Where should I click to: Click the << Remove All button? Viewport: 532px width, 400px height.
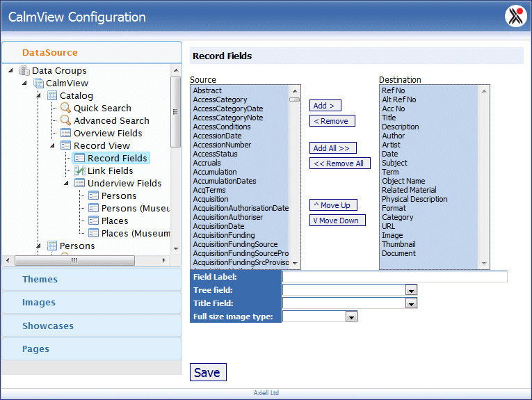[339, 163]
